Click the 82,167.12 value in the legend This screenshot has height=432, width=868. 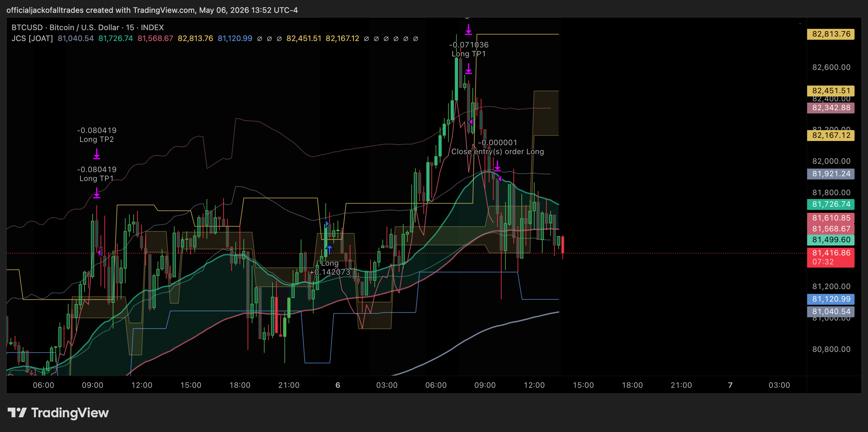click(342, 38)
